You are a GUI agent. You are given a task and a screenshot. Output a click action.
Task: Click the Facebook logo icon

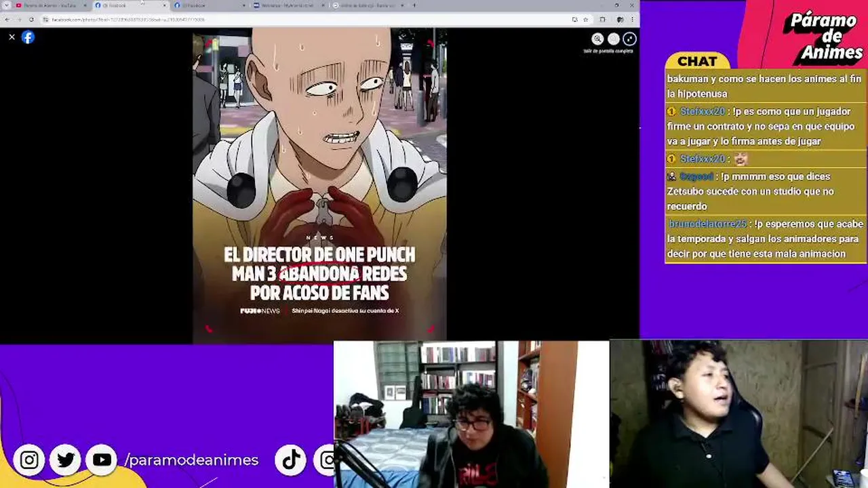tap(28, 37)
